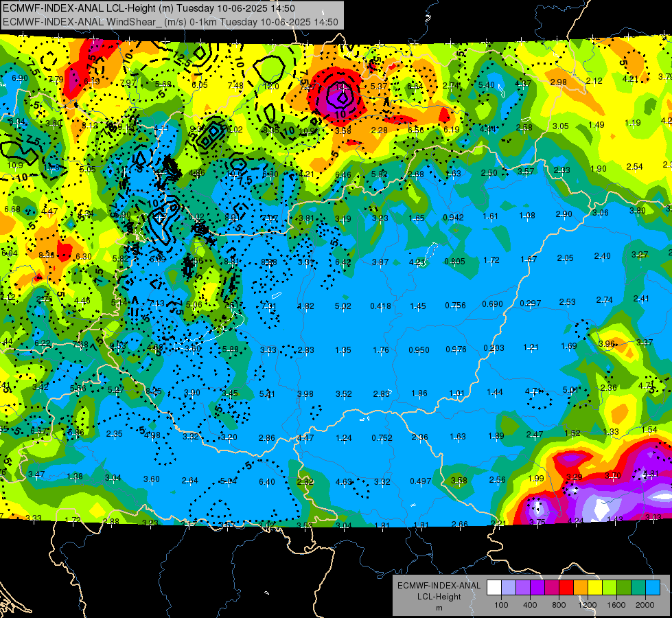Click the wind shear value '6.30'
This screenshot has height=618, width=672.
(x=84, y=256)
